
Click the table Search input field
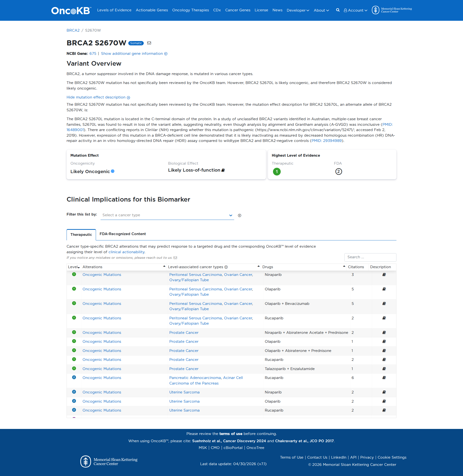[370, 257]
